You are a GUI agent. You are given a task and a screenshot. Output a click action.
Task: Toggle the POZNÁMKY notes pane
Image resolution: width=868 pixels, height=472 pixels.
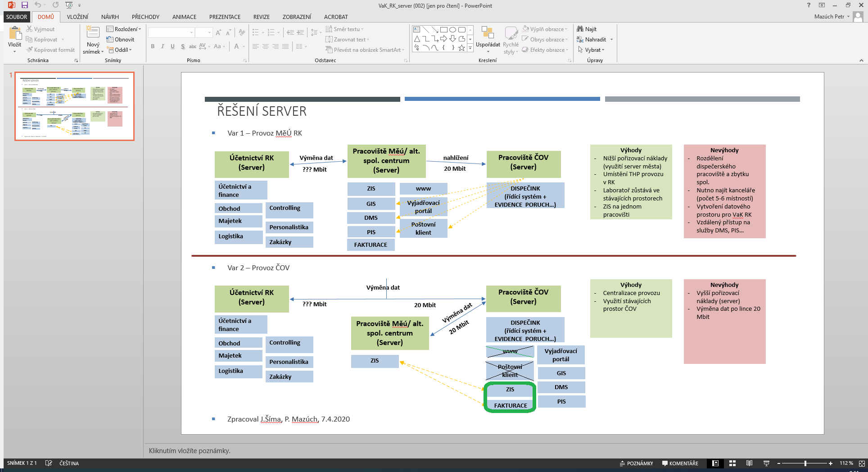(x=636, y=463)
